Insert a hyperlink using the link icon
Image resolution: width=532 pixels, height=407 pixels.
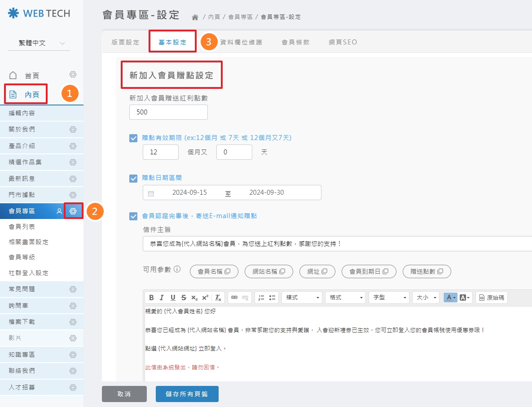click(236, 297)
